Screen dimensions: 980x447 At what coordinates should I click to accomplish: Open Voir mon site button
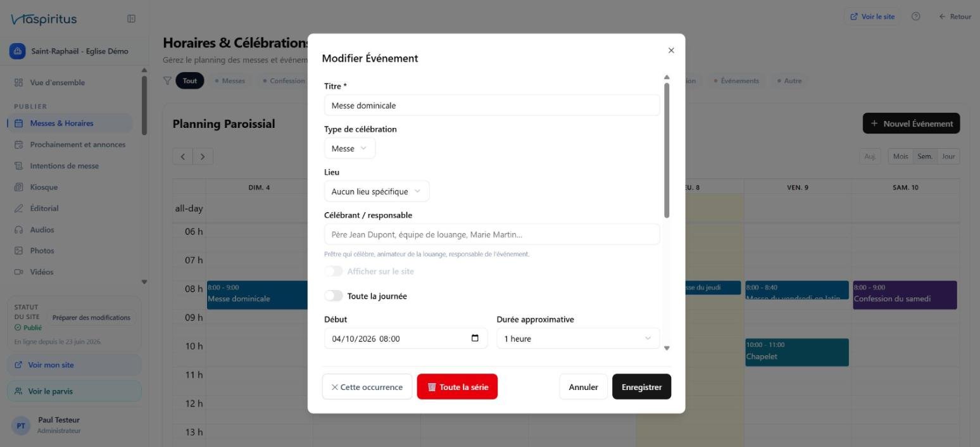coord(75,365)
